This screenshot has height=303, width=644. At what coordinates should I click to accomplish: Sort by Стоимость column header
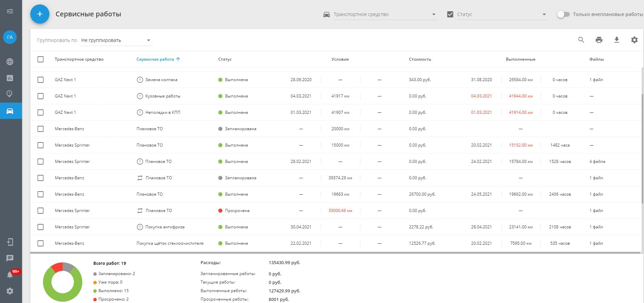(420, 59)
